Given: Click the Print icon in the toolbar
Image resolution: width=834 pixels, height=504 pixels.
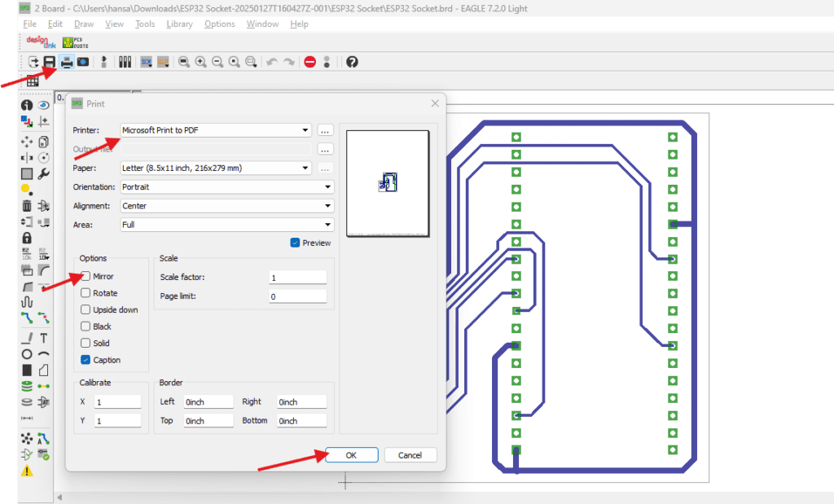Looking at the screenshot, I should coord(67,62).
